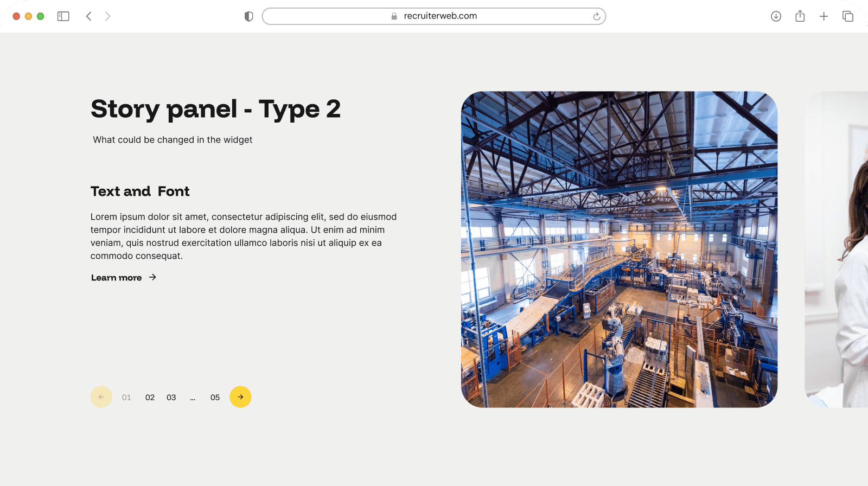The height and width of the screenshot is (486, 868).
Task: Click the yellow next slide arrow
Action: pos(240,397)
